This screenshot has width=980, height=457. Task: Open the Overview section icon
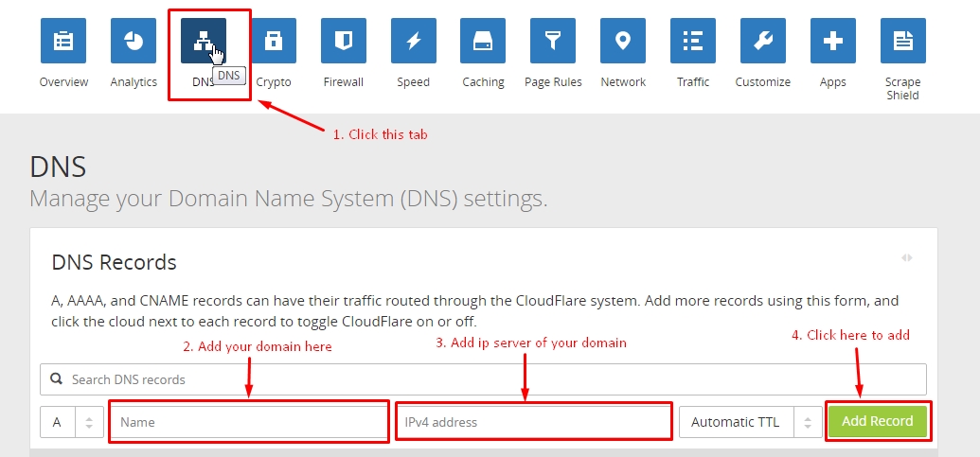[x=63, y=41]
